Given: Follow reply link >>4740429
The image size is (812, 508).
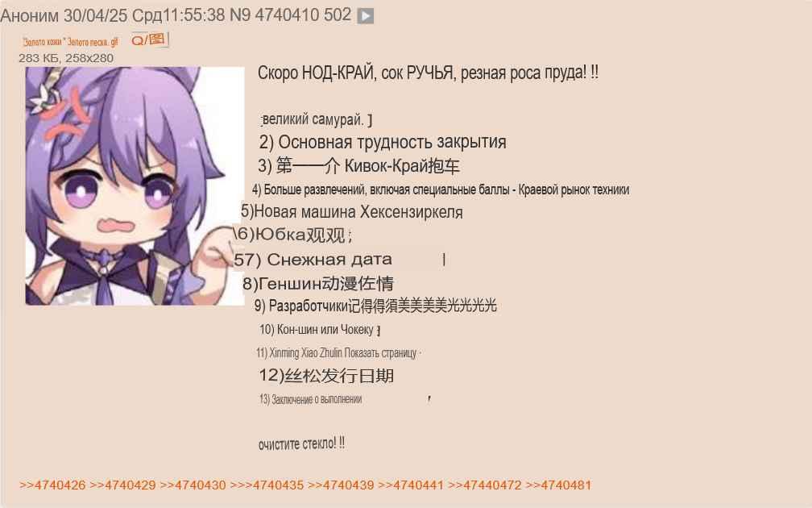Looking at the screenshot, I should (122, 485).
